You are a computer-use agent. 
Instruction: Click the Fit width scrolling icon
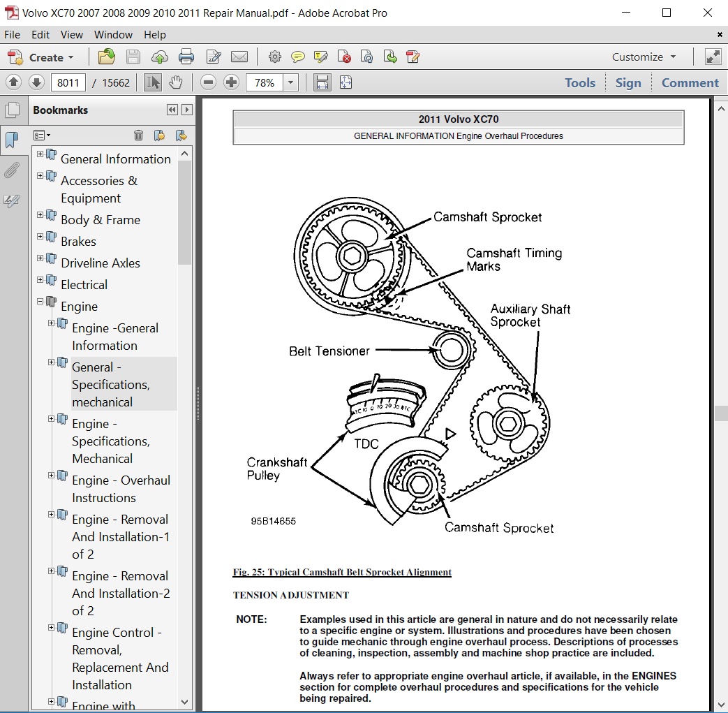point(322,82)
